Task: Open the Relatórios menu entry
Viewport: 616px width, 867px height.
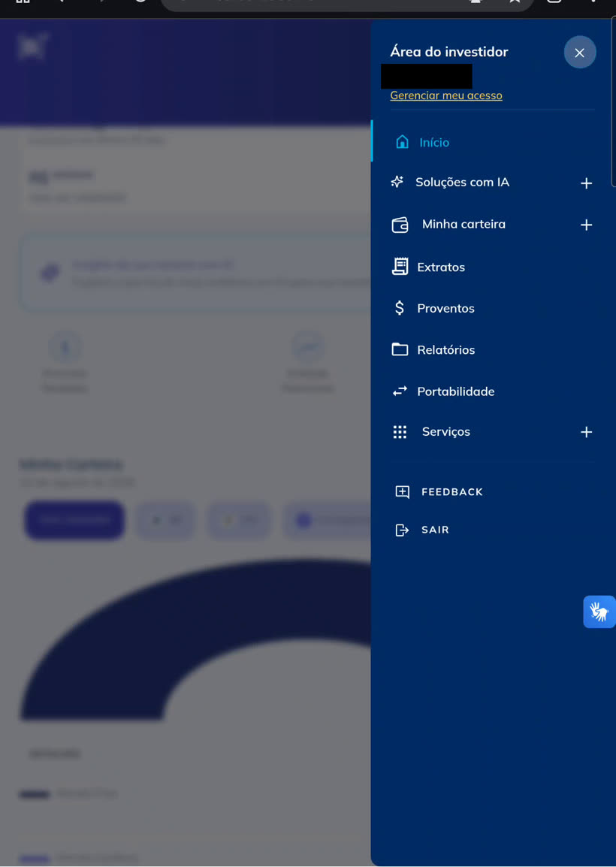Action: 445,350
